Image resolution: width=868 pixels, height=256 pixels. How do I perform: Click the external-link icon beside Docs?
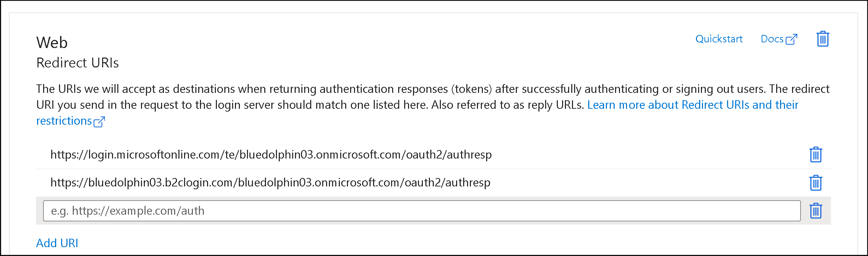791,39
